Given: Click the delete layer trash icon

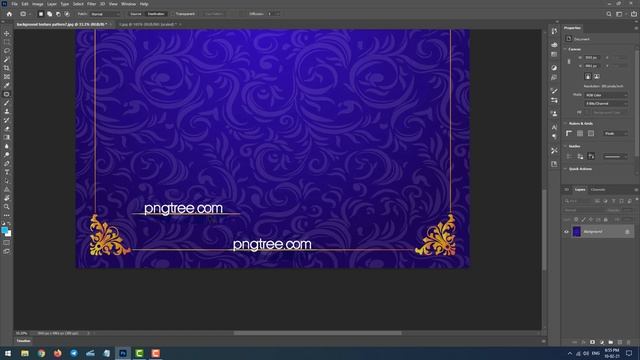Looking at the screenshot, I should pos(629,342).
